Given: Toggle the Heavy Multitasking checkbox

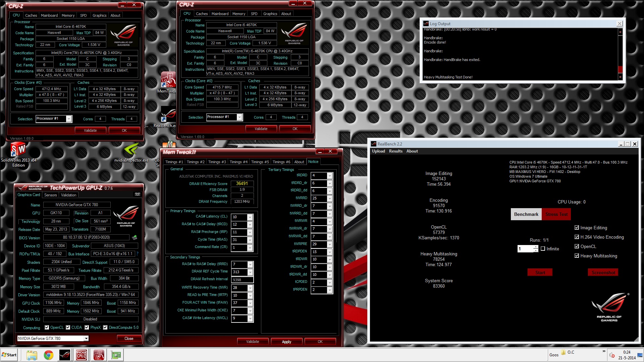Looking at the screenshot, I should point(577,256).
